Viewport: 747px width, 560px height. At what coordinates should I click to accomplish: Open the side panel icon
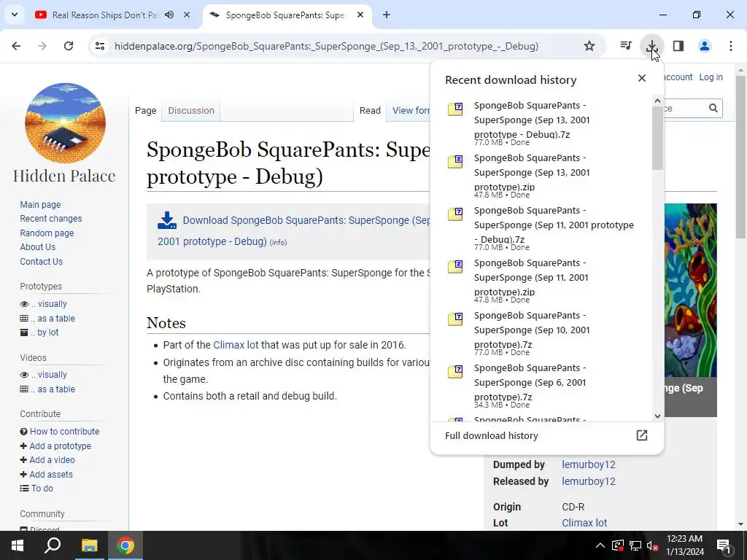coord(678,46)
